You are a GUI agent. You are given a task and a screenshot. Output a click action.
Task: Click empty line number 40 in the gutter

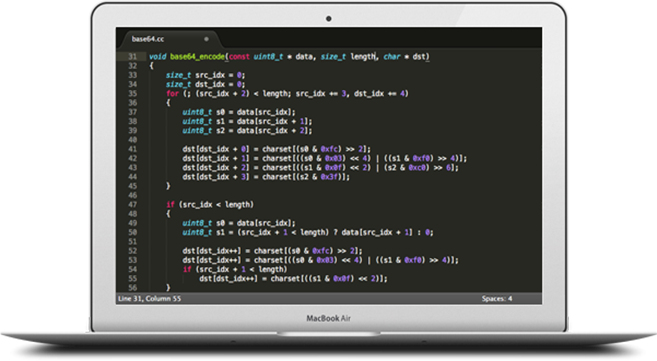tap(133, 140)
